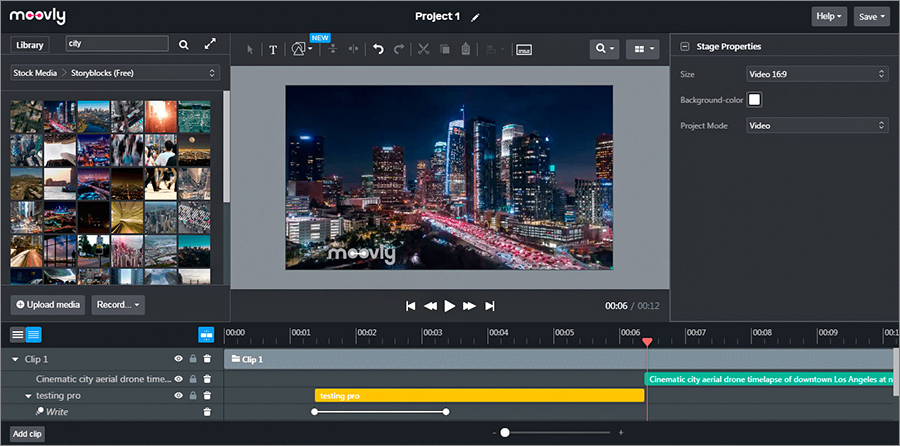Click the pencil icon to rename Project 1
Viewport: 900px width, 446px height.
coord(475,17)
